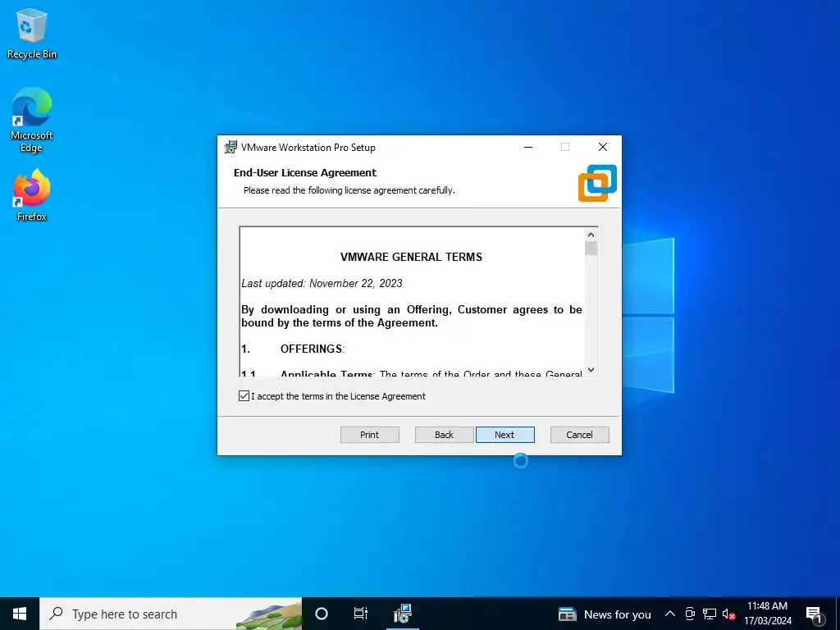Minimize the VMware setup window
Viewport: 840px width, 630px height.
[x=528, y=148]
